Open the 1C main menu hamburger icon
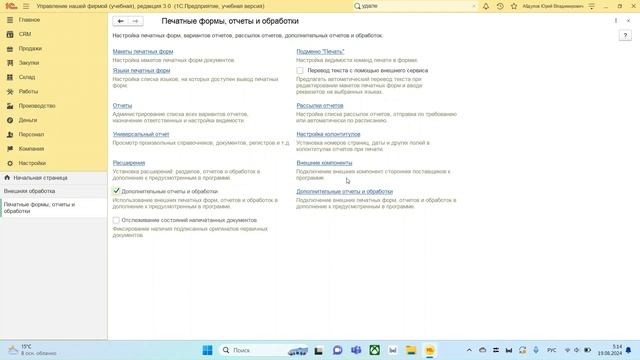 tap(26, 6)
